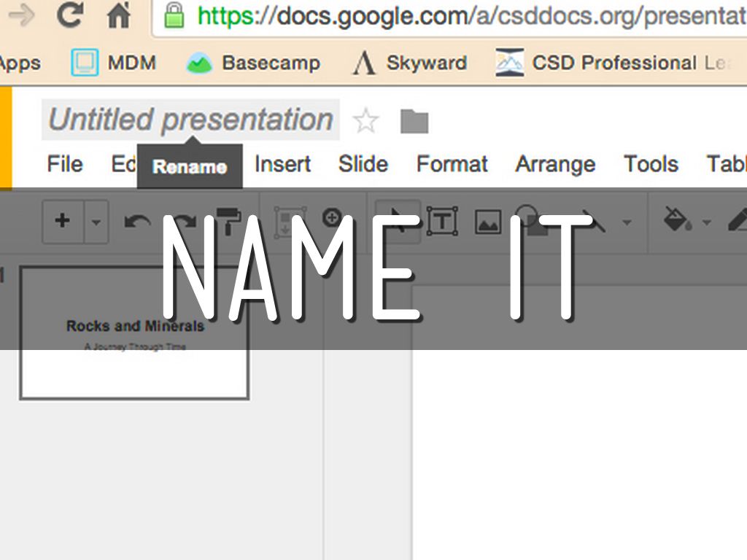
Task: Click the undo arrow in toolbar
Action: tap(137, 221)
